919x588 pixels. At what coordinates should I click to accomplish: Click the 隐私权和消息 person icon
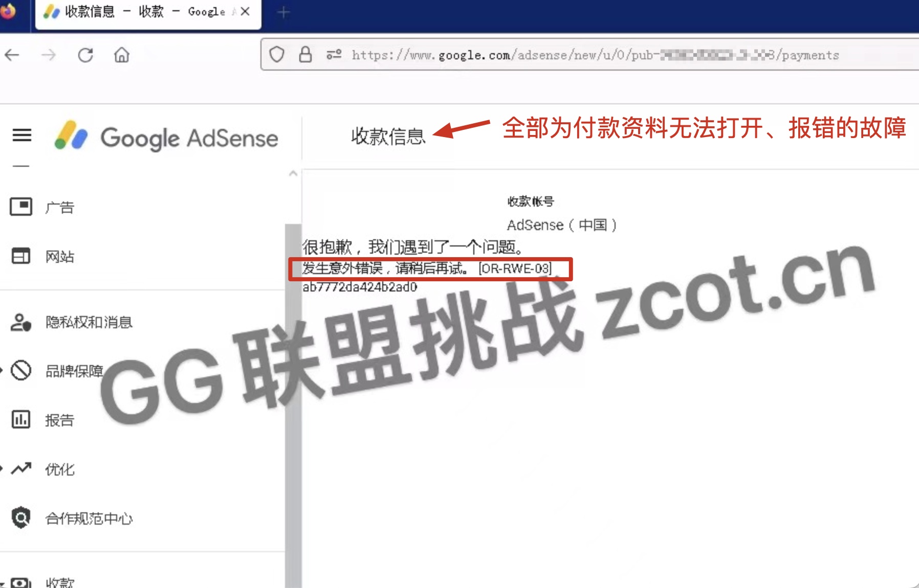[21, 322]
